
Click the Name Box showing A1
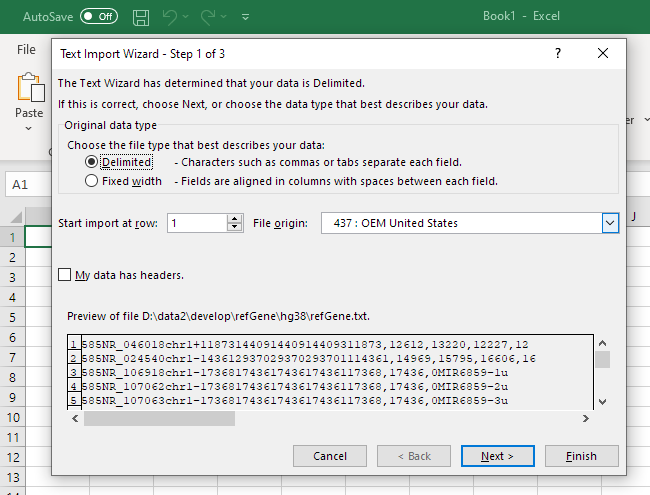pos(28,184)
